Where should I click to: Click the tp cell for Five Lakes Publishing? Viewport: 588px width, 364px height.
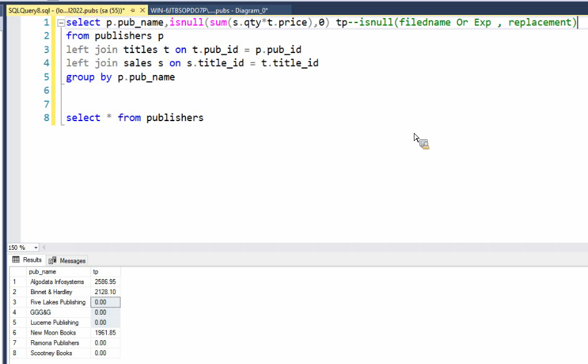click(105, 302)
